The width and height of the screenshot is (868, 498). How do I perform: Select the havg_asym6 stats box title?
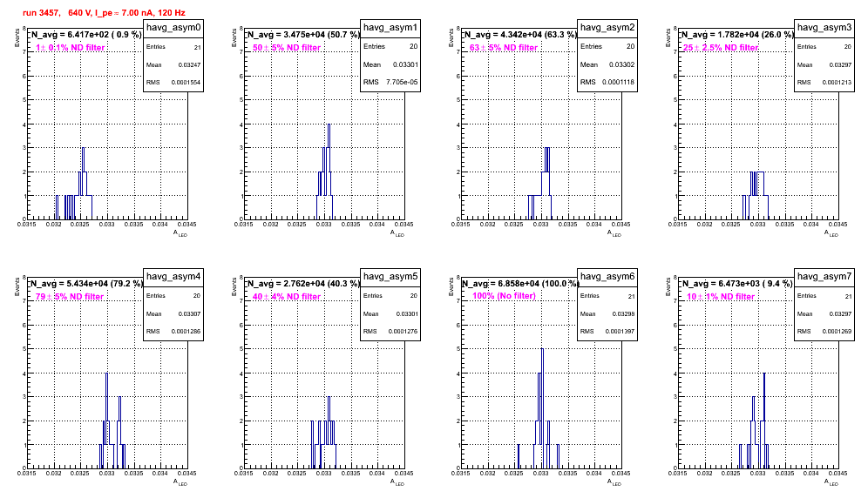click(x=607, y=276)
